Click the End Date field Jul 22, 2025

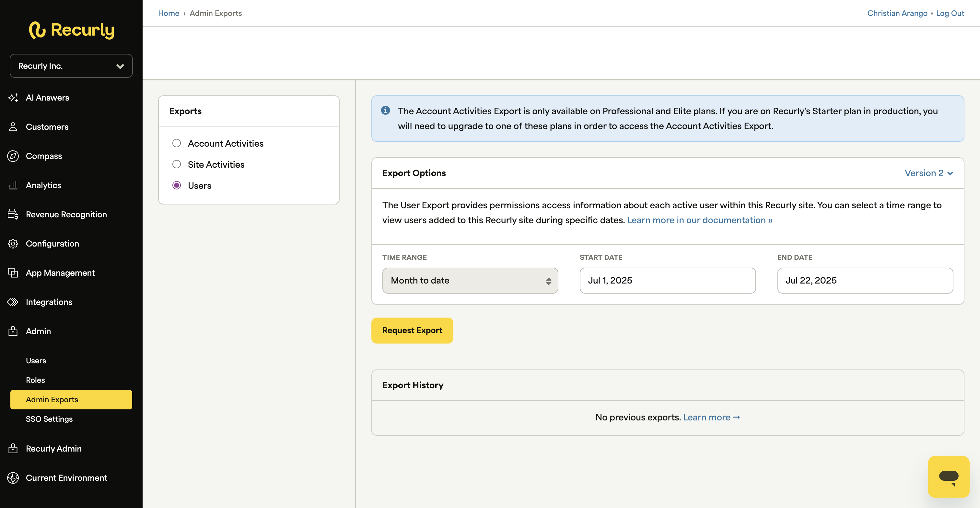pos(865,281)
